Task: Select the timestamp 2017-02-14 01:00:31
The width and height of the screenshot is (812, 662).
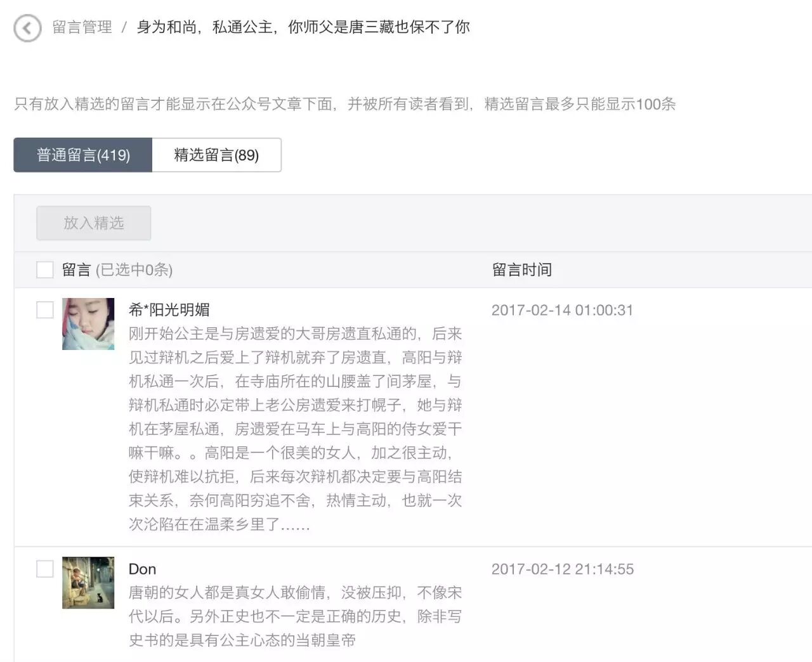Action: [x=563, y=310]
